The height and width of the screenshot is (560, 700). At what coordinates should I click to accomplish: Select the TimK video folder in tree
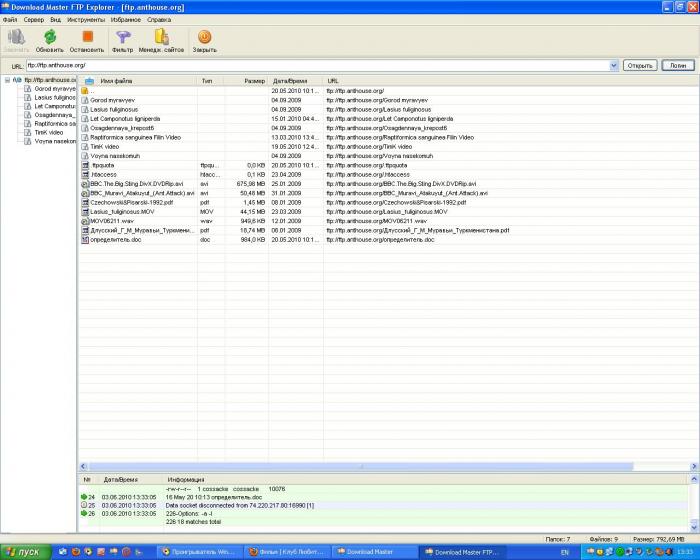(49, 132)
